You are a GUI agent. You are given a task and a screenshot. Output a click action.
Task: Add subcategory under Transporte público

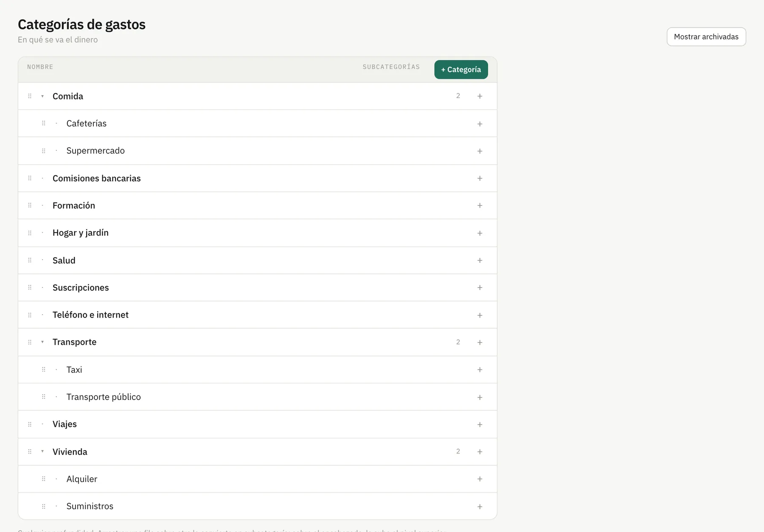pyautogui.click(x=480, y=397)
